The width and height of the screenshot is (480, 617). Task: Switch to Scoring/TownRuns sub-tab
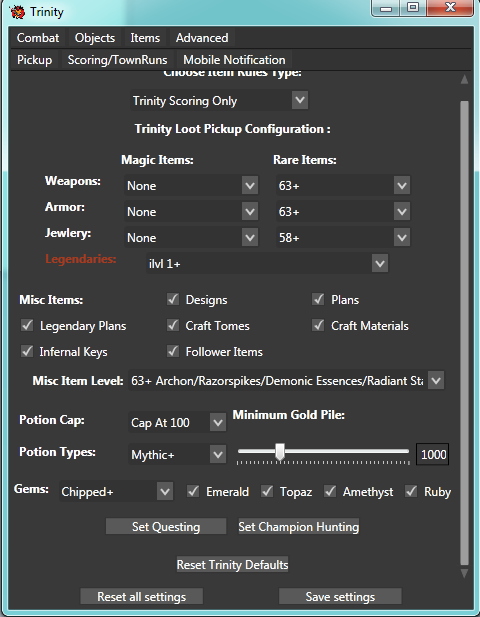pyautogui.click(x=117, y=60)
